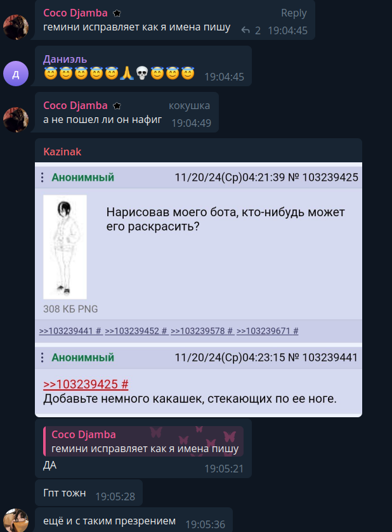Click bottom avatar beside презрением message

pyautogui.click(x=16, y=521)
